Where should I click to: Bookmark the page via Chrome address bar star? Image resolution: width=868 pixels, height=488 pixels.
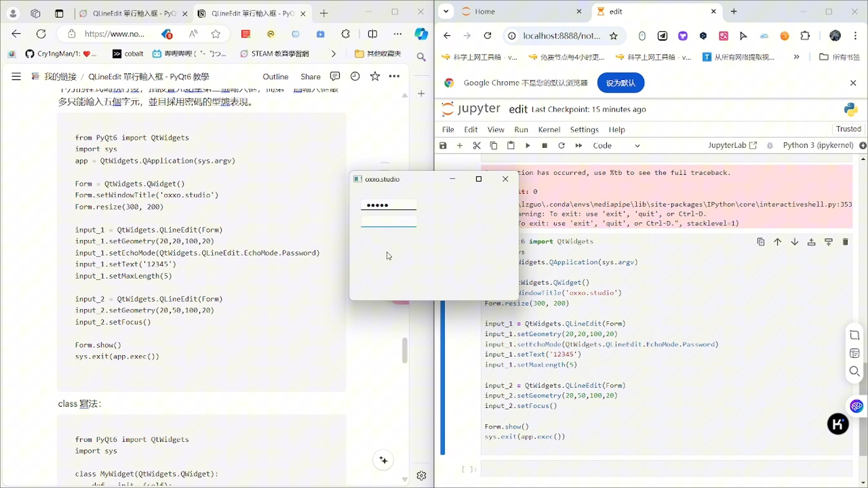pyautogui.click(x=613, y=36)
